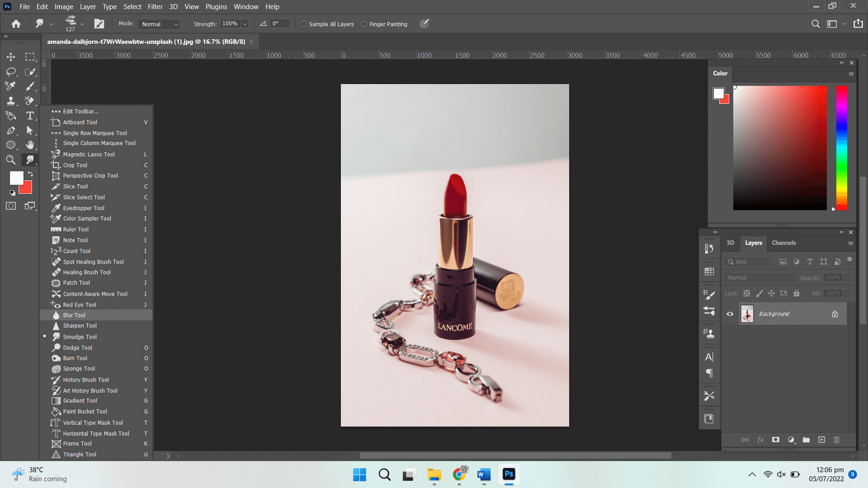Click the Share image icon

[x=858, y=23]
